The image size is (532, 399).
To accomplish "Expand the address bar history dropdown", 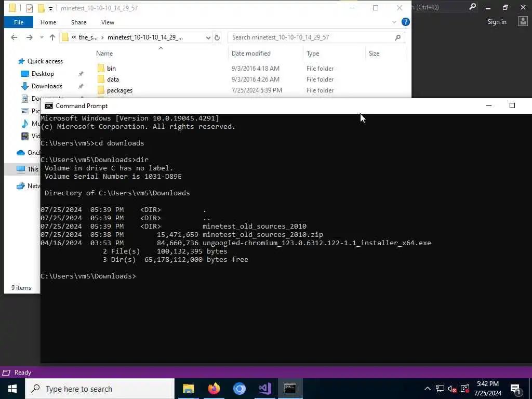I will [x=208, y=37].
